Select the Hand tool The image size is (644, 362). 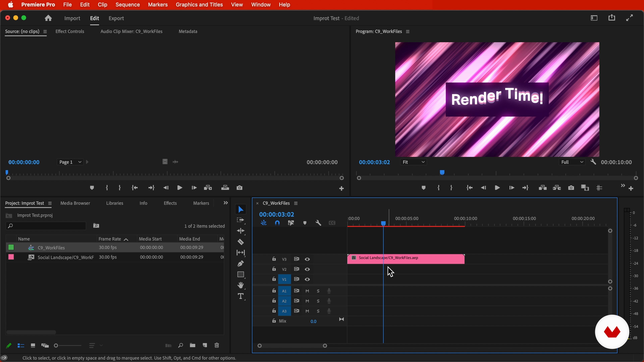[x=241, y=285]
